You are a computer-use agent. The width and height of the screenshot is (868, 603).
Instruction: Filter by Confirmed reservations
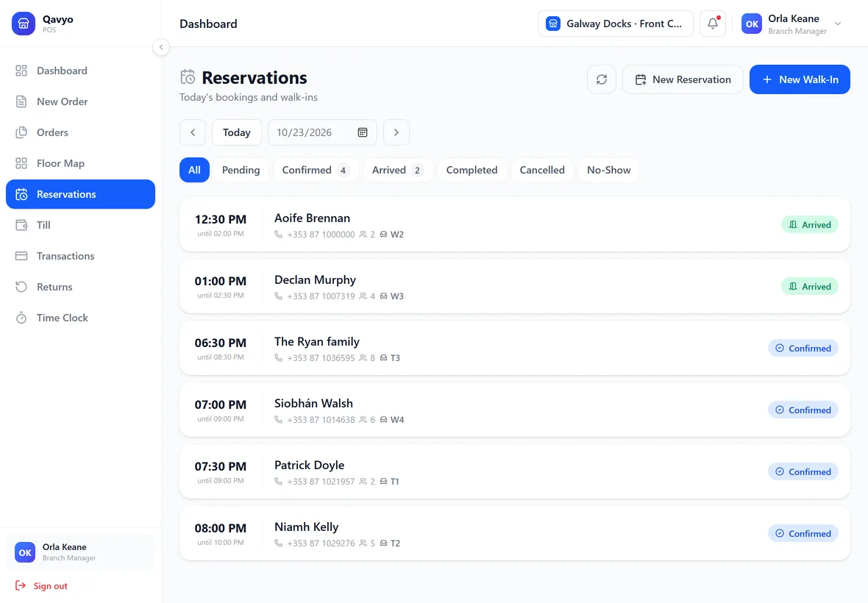pyautogui.click(x=316, y=170)
